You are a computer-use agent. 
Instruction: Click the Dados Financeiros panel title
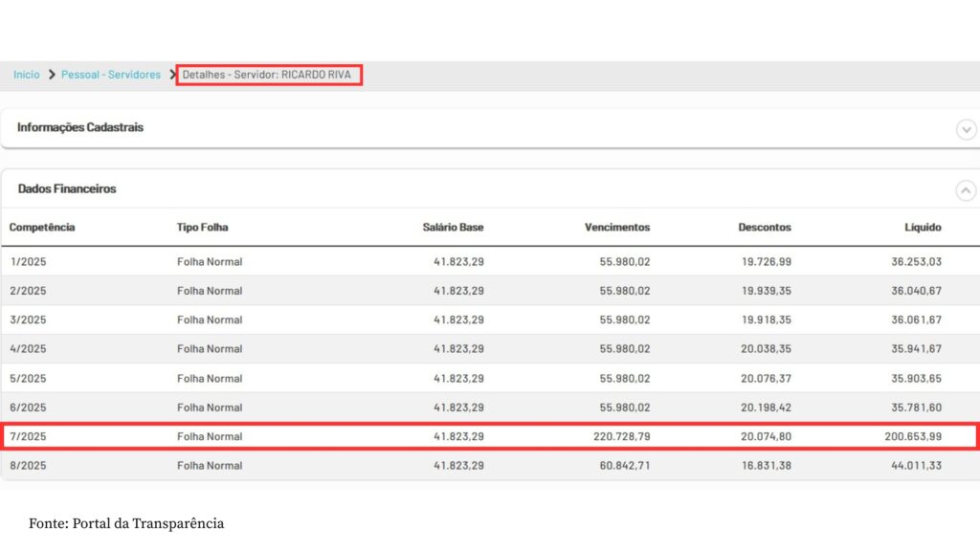click(67, 189)
